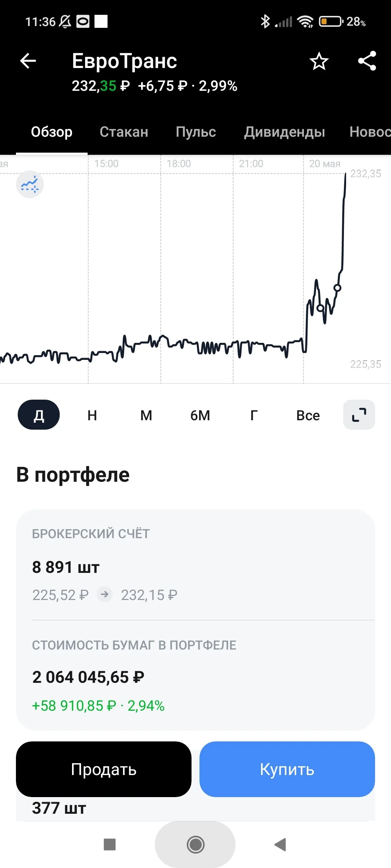Tap the blue Купить button
The image size is (391, 868).
pyautogui.click(x=287, y=769)
